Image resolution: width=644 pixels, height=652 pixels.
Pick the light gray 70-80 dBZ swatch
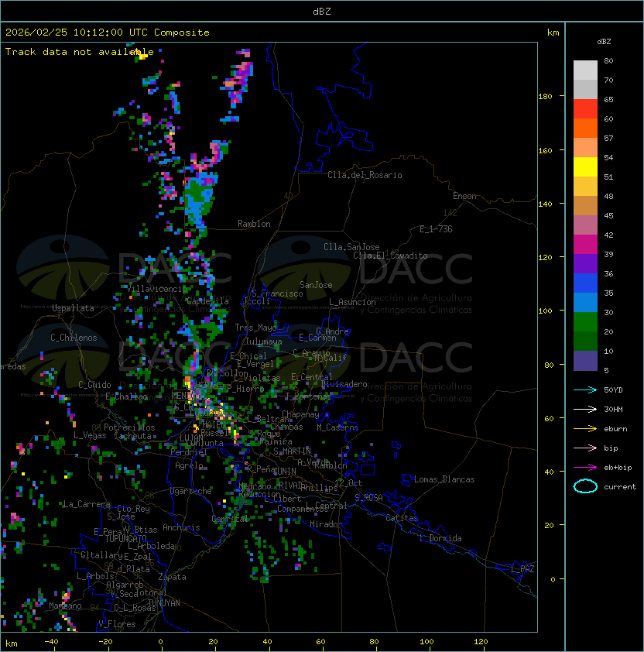585,70
